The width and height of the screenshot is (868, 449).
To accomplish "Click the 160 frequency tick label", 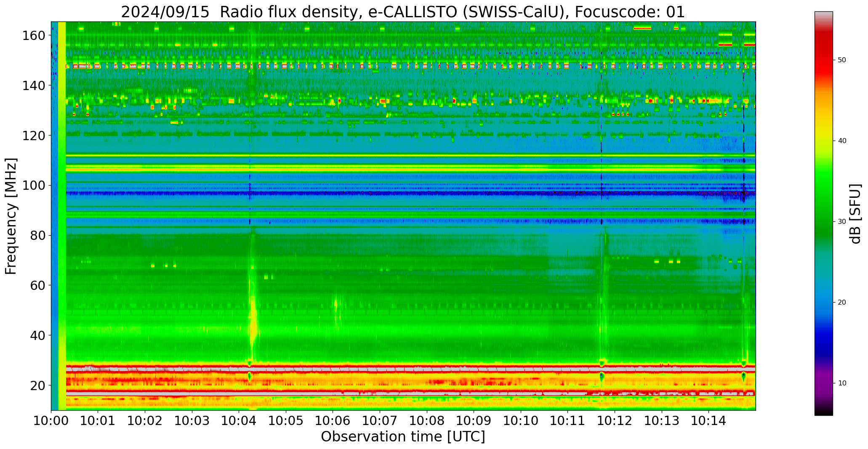I will [x=34, y=36].
